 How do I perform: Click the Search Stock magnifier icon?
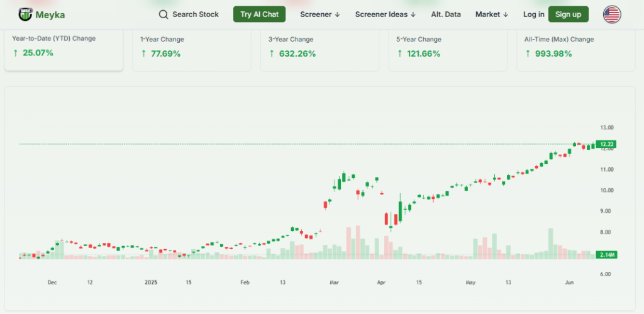(x=164, y=14)
